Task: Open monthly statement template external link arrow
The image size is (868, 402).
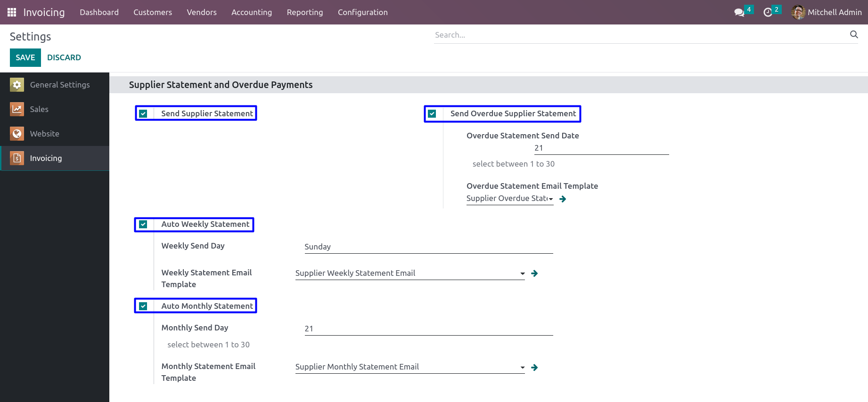Action: click(534, 368)
